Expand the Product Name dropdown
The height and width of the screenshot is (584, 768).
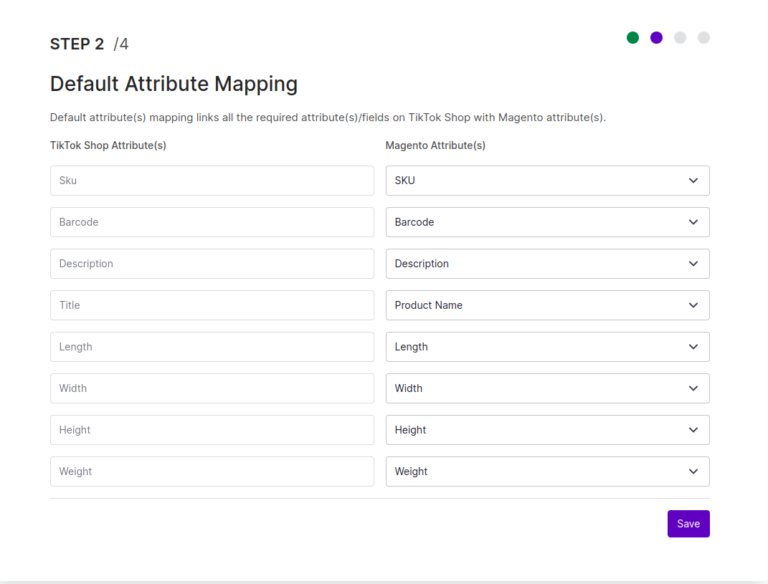click(548, 305)
